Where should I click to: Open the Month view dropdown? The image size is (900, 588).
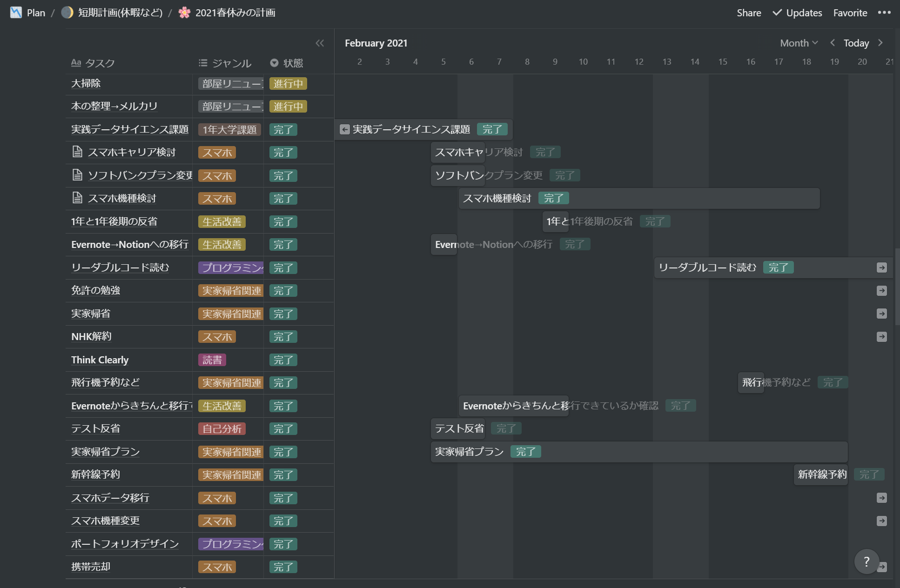(x=798, y=43)
